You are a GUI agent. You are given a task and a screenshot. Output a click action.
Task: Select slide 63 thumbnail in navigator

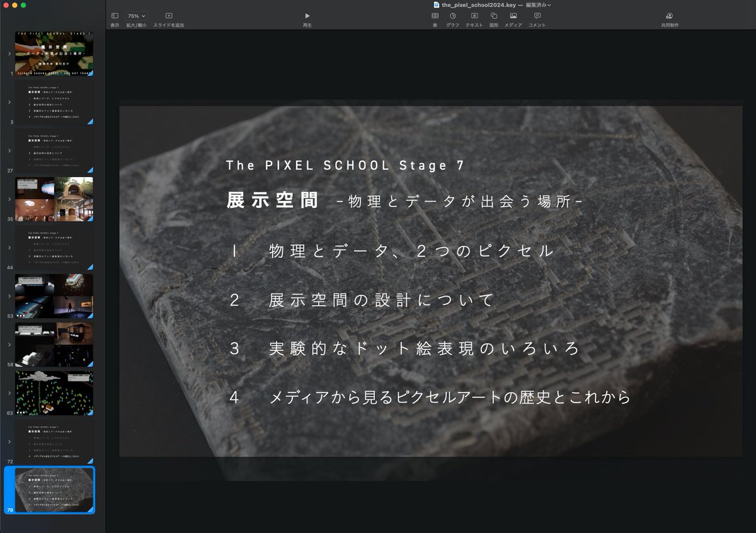pyautogui.click(x=54, y=393)
